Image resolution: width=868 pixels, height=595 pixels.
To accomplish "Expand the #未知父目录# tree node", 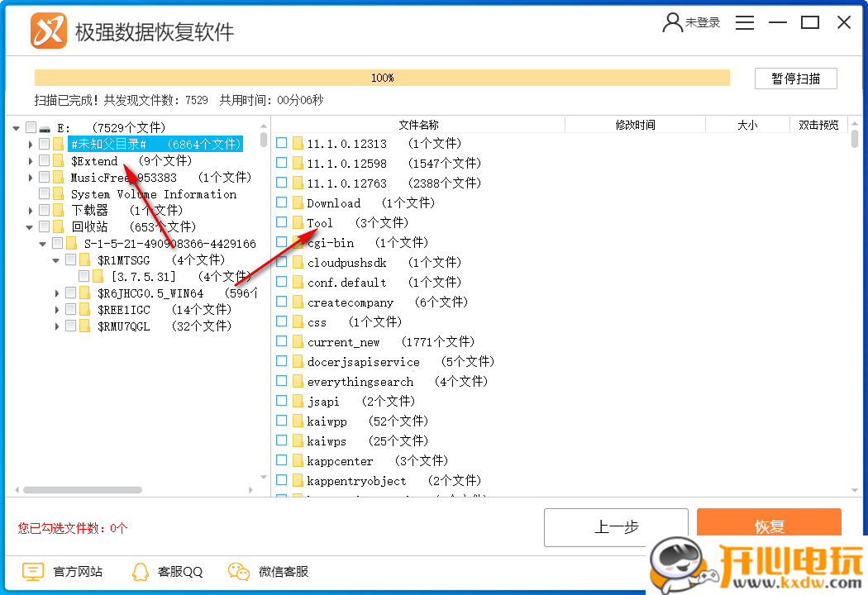I will tap(31, 145).
